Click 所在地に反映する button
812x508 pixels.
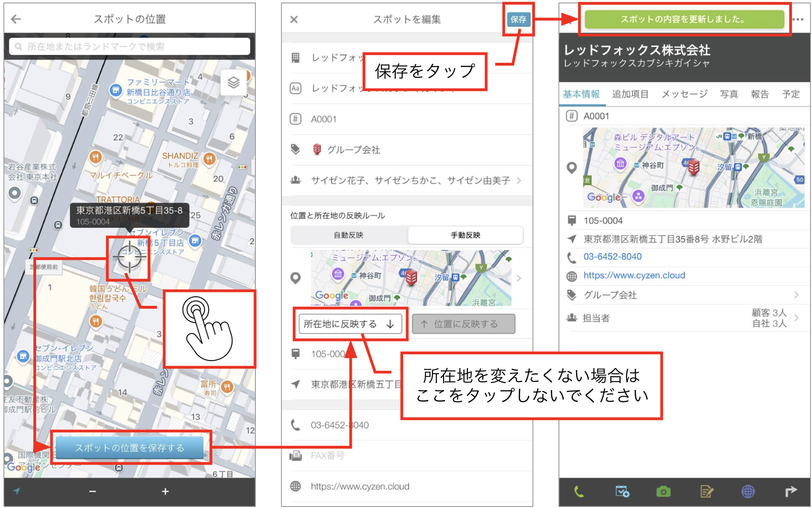[x=350, y=324]
